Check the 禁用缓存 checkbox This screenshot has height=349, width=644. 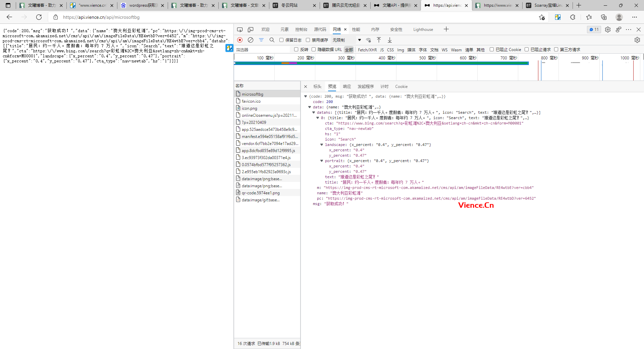(308, 40)
